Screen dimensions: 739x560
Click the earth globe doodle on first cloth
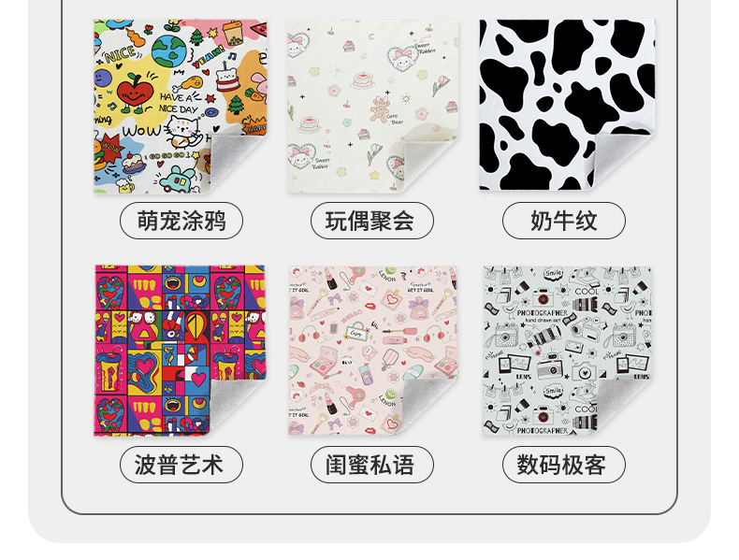[168, 49]
